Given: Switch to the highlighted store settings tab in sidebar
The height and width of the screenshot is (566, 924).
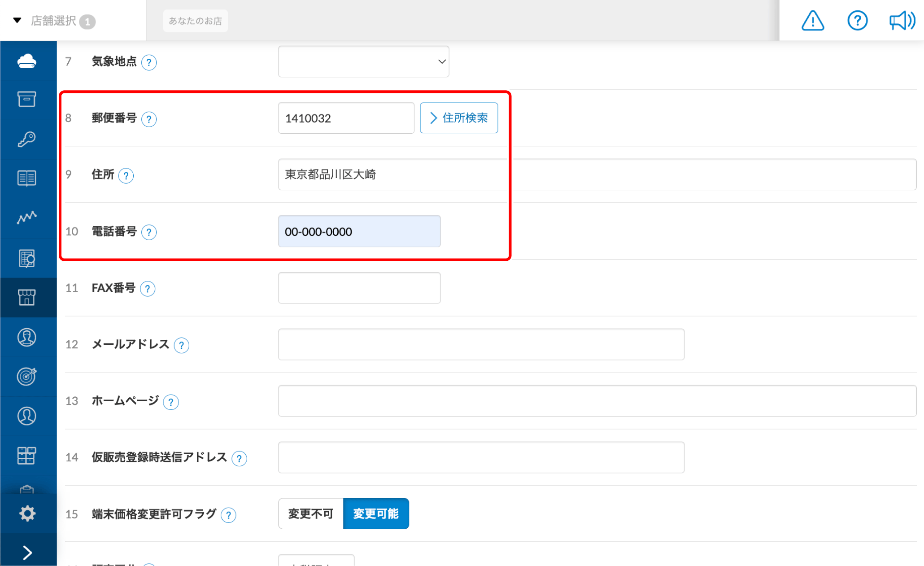Looking at the screenshot, I should (28, 297).
